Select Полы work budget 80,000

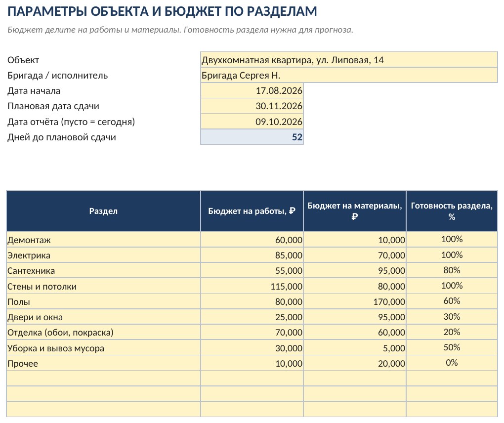[252, 301]
